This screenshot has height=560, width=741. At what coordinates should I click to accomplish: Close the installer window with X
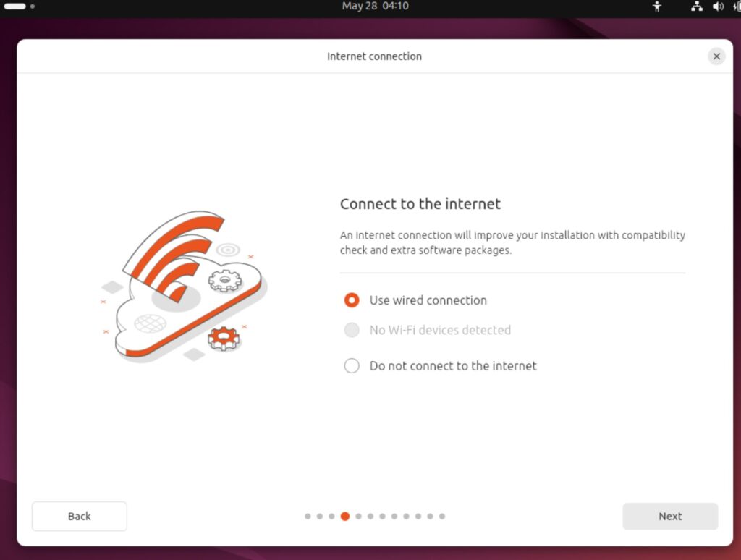point(716,56)
